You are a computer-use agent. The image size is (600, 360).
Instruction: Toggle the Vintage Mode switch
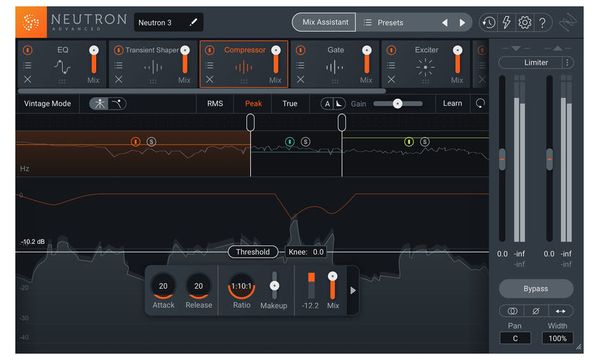point(108,104)
